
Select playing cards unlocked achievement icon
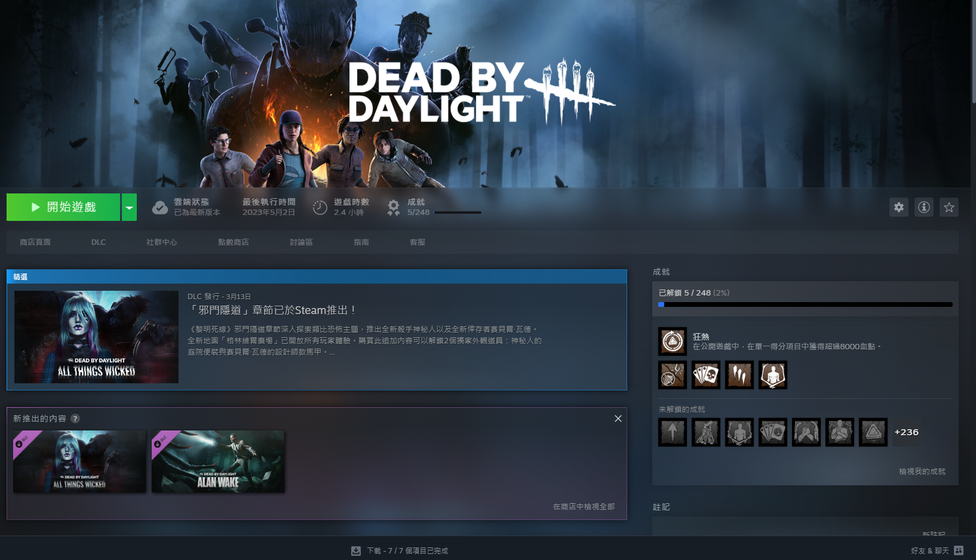pyautogui.click(x=705, y=375)
